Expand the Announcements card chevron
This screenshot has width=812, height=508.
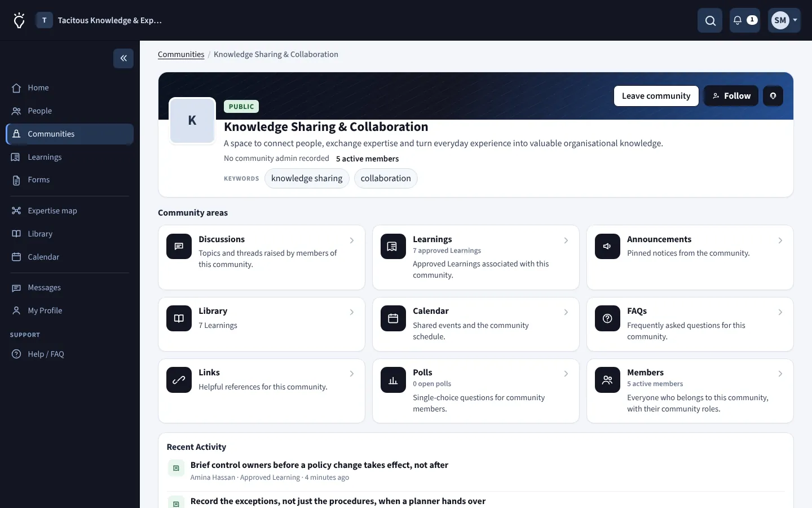[x=780, y=240]
